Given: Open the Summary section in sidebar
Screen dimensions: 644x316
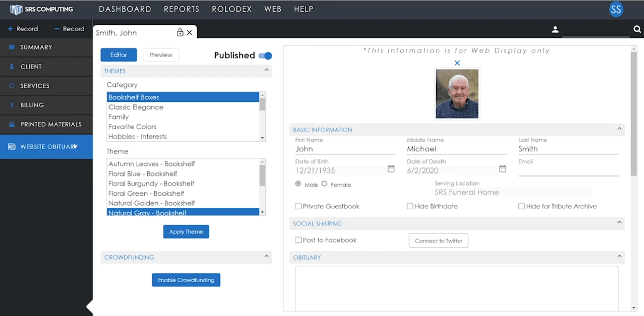Looking at the screenshot, I should [x=46, y=47].
